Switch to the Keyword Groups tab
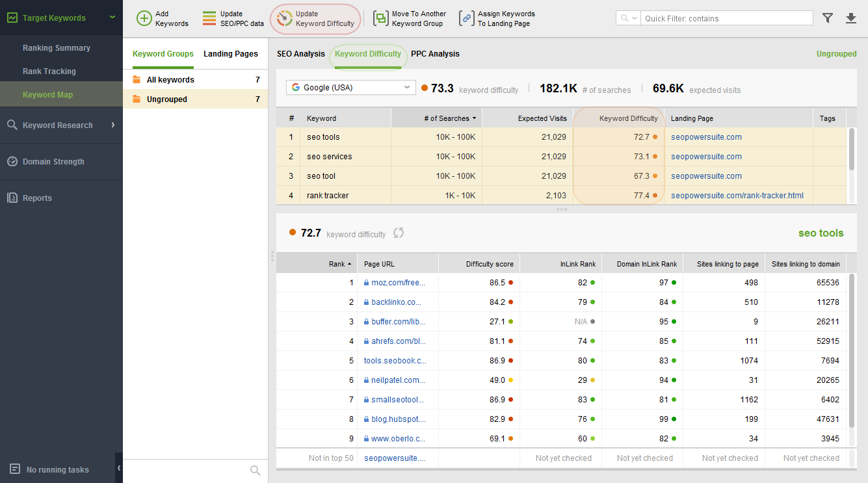The width and height of the screenshot is (868, 483). tap(163, 54)
